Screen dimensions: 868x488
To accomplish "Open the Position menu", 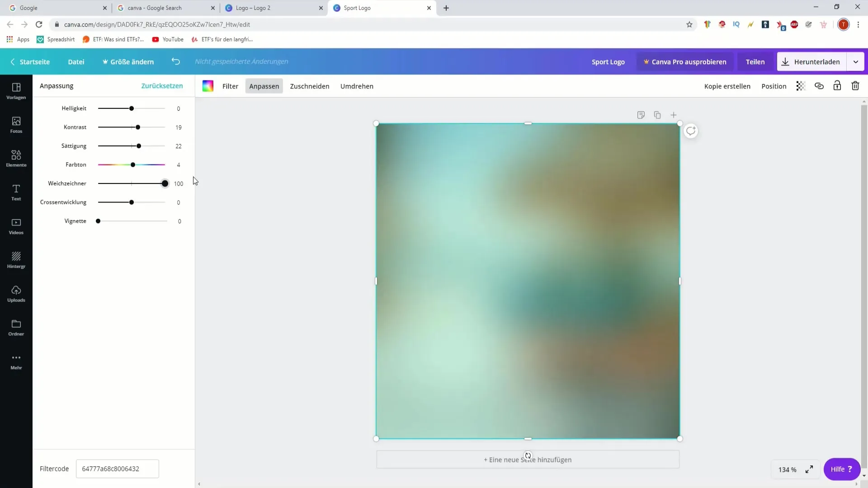I will [x=774, y=86].
